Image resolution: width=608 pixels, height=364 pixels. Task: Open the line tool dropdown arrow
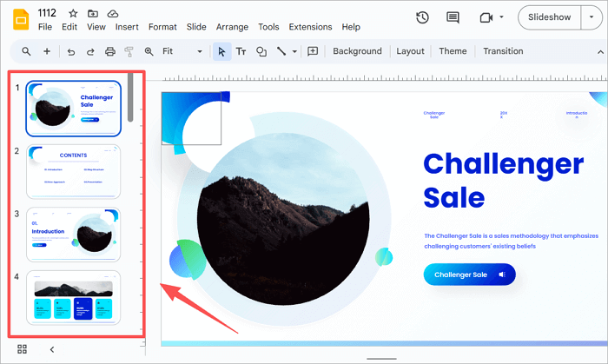click(294, 51)
